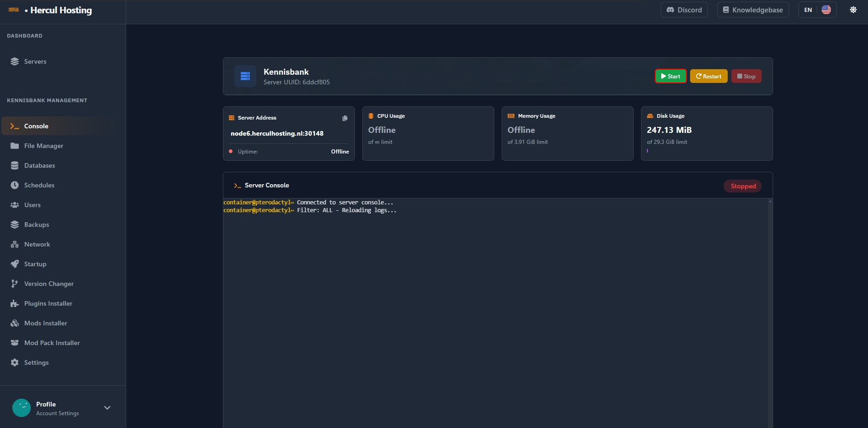The image size is (868, 428).
Task: Click the Network icon in the sidebar
Action: click(x=15, y=244)
